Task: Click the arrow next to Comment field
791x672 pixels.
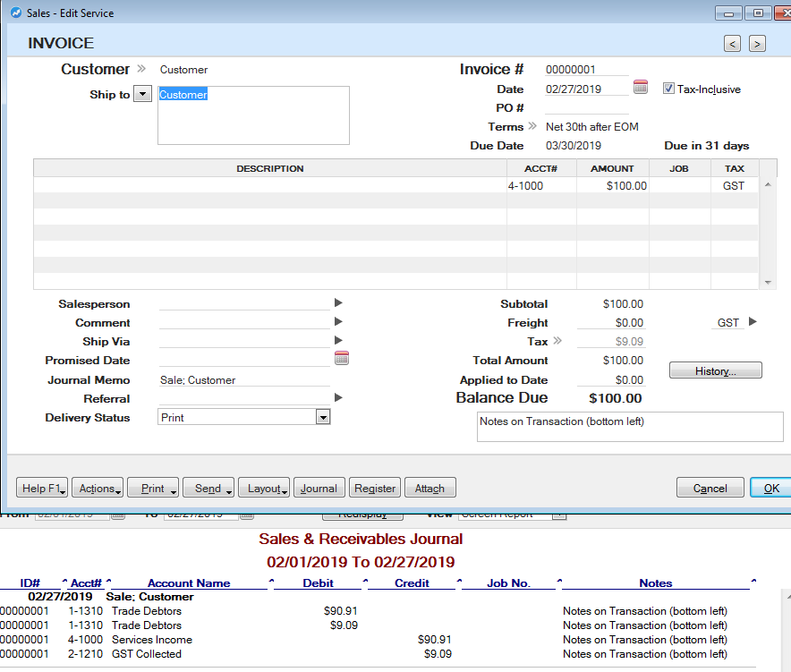Action: pyautogui.click(x=338, y=322)
